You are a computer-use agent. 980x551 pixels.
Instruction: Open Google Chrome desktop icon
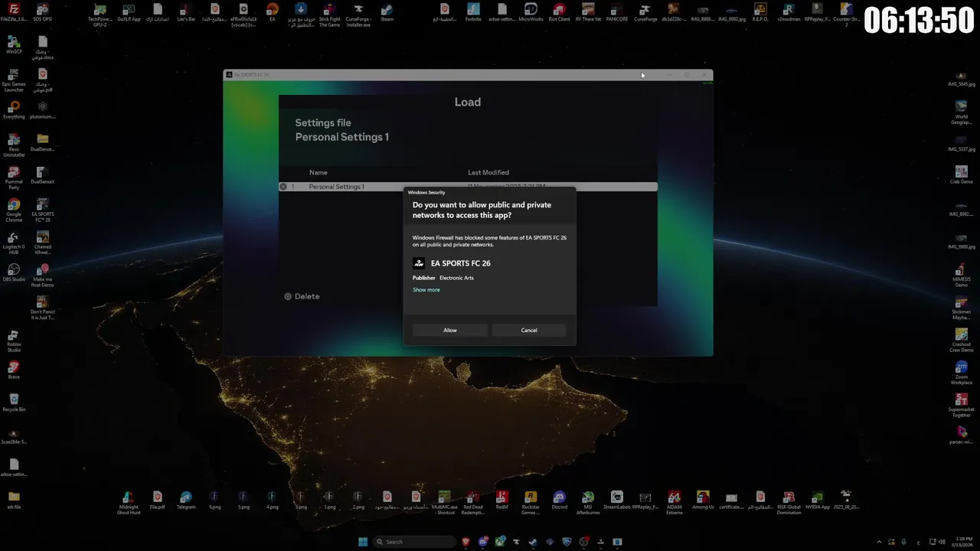pos(14,210)
